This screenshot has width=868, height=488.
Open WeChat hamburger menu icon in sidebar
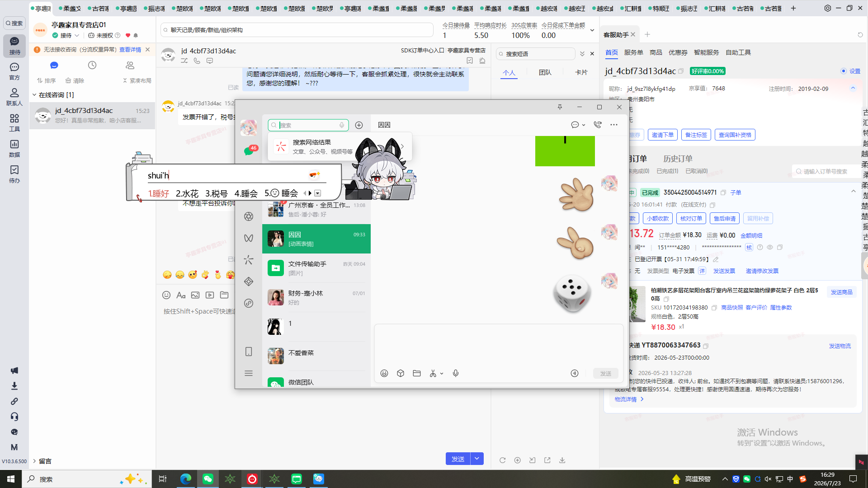click(249, 373)
